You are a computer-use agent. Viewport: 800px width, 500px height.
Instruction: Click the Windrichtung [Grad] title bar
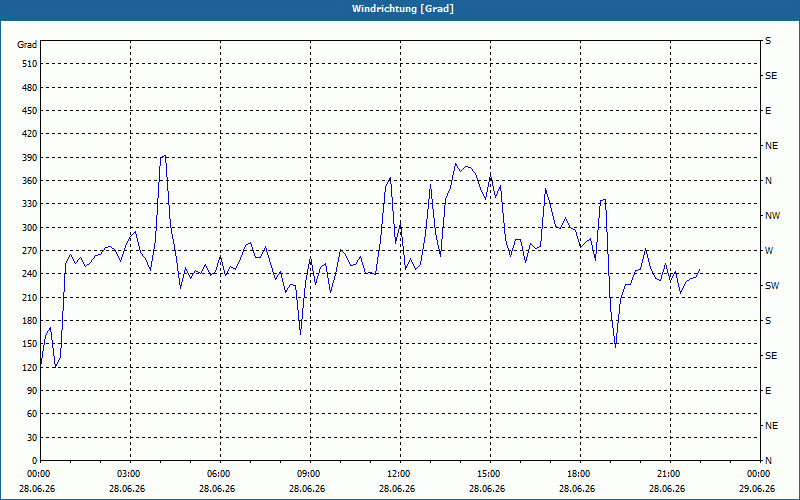click(400, 9)
